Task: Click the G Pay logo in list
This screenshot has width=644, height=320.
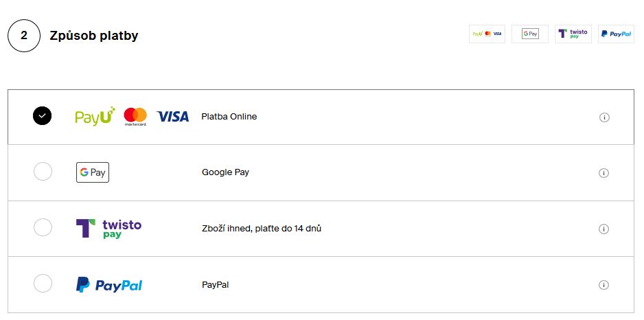Action: click(x=93, y=172)
